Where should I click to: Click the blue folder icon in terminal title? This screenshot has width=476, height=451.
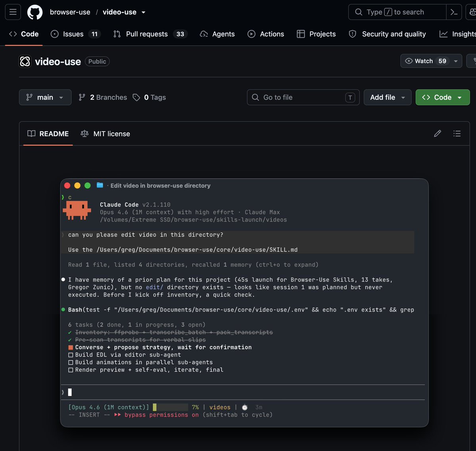point(100,185)
